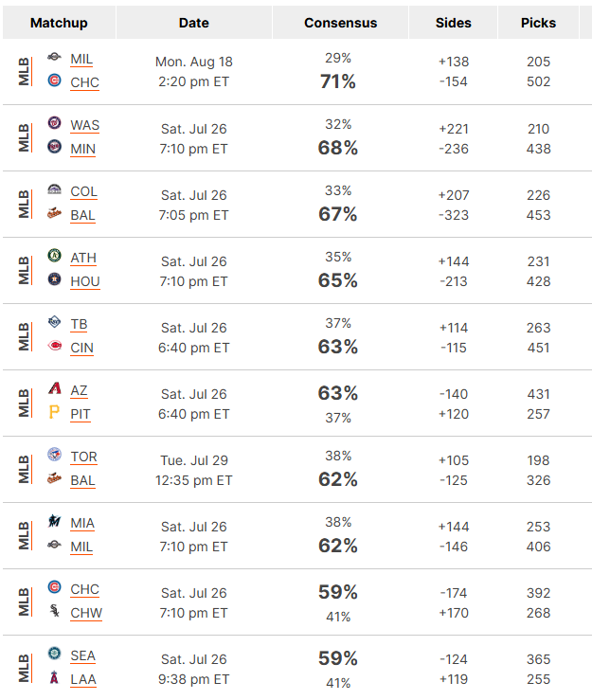Sort by the Consensus column header
This screenshot has height=700, width=592.
coord(341,23)
